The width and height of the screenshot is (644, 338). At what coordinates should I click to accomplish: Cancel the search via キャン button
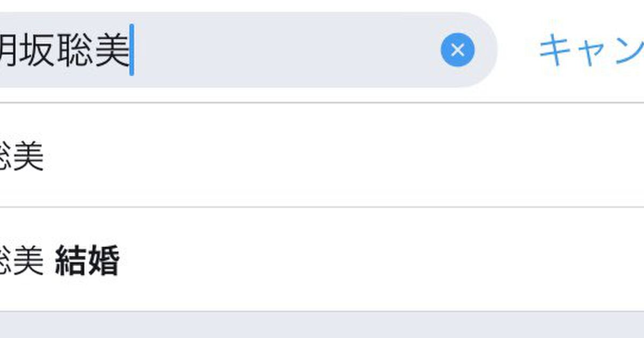[x=591, y=49]
